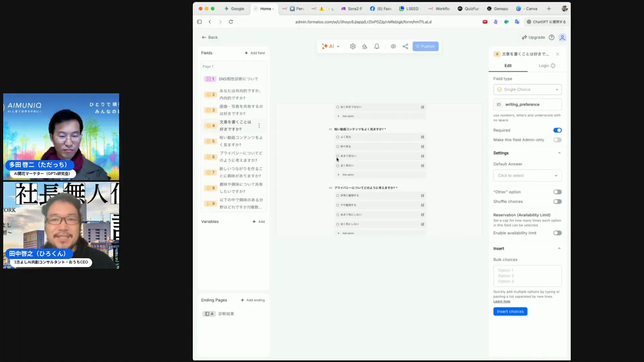
Task: Click the Insert choices button
Action: pos(510,312)
